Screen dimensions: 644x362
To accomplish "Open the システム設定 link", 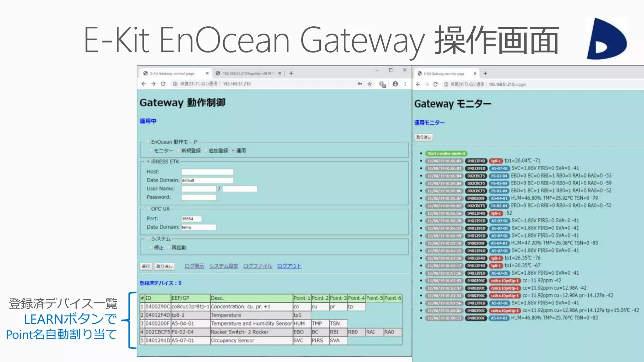I will pyautogui.click(x=224, y=266).
